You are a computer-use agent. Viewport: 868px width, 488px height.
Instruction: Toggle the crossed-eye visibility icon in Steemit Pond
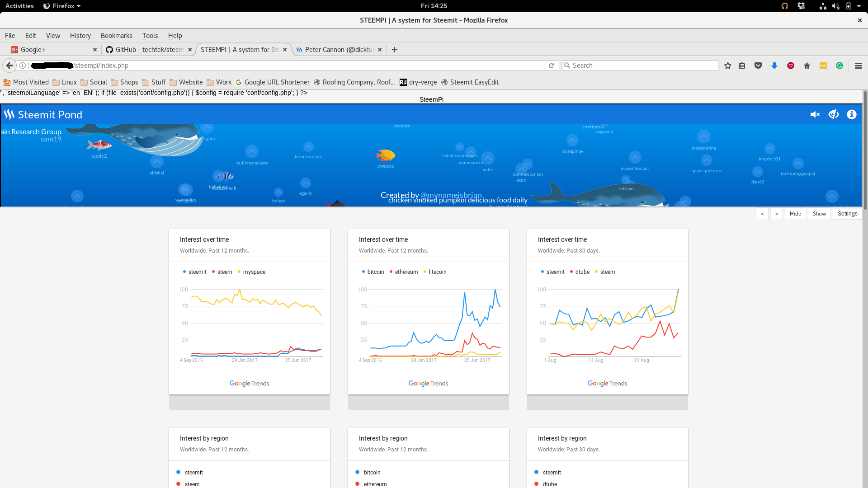click(x=834, y=115)
